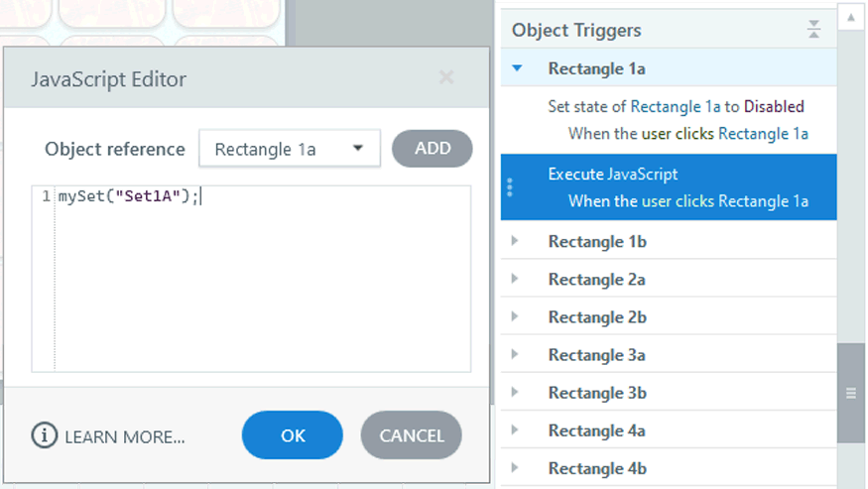Click the scrollbar up arrow
Screen dimensions: 868x489
pyautogui.click(x=850, y=18)
